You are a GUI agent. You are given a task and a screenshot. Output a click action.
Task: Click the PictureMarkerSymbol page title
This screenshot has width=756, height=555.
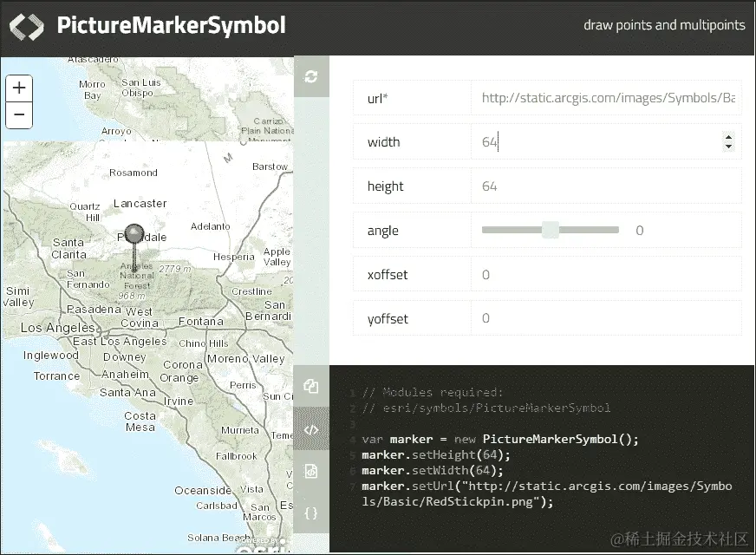pyautogui.click(x=171, y=25)
